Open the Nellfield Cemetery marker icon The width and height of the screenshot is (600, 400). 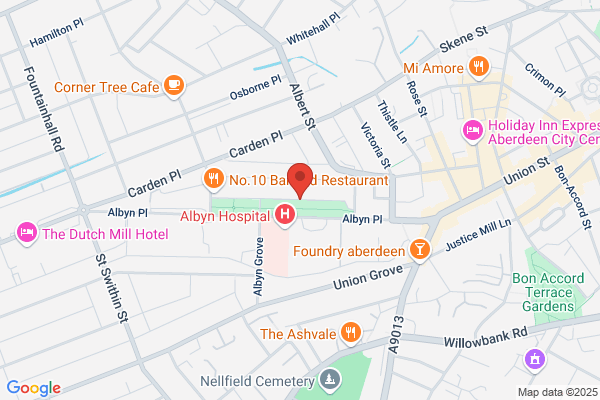tap(330, 379)
